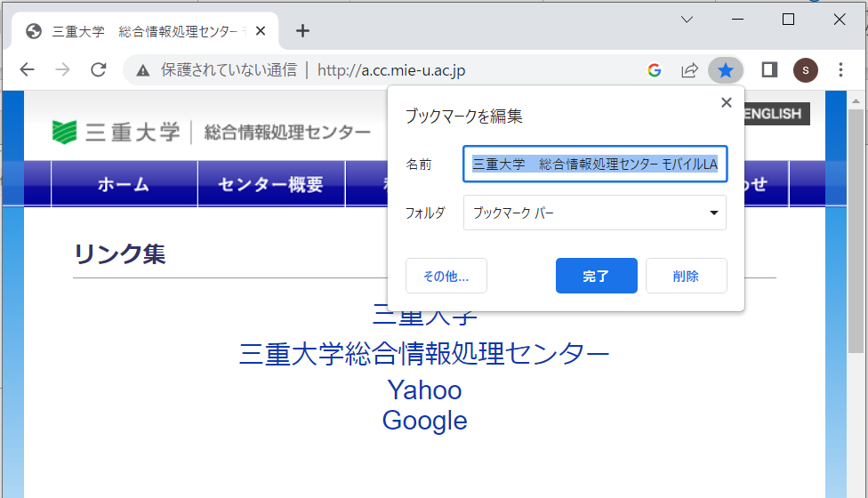Close the bookmark edit dialog

point(727,102)
